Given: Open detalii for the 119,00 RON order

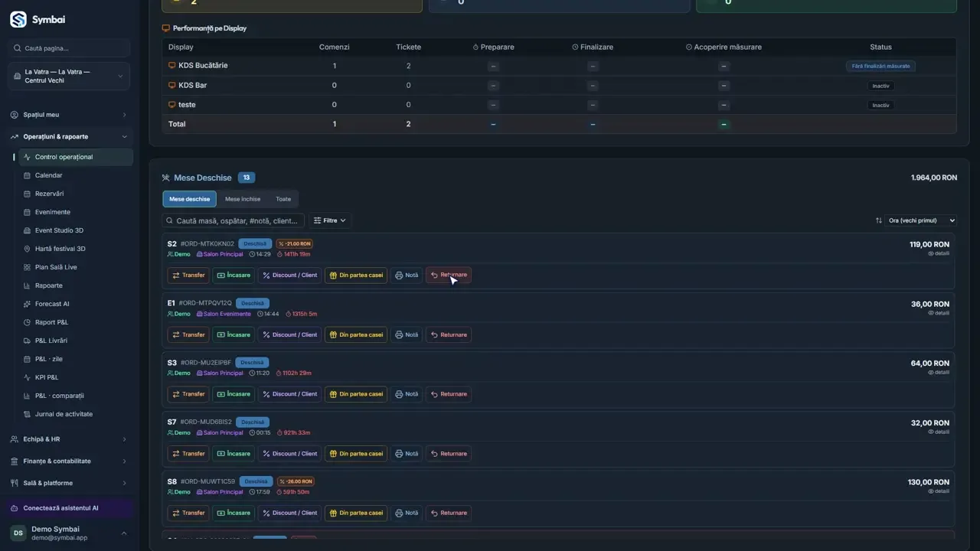Looking at the screenshot, I should pos(939,253).
